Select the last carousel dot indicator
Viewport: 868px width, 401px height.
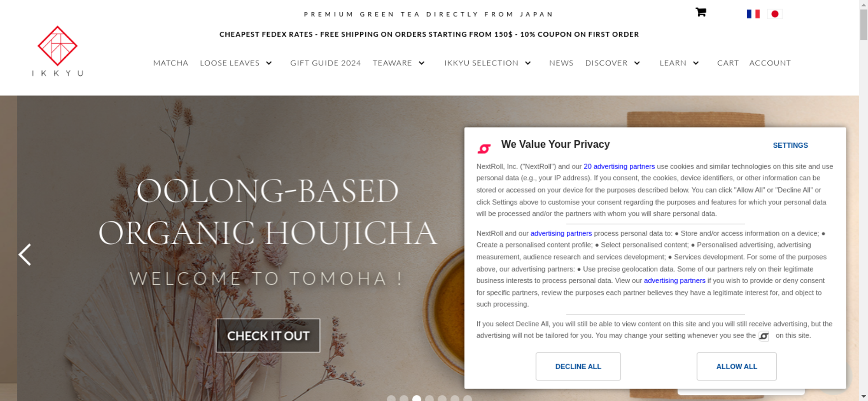(467, 398)
